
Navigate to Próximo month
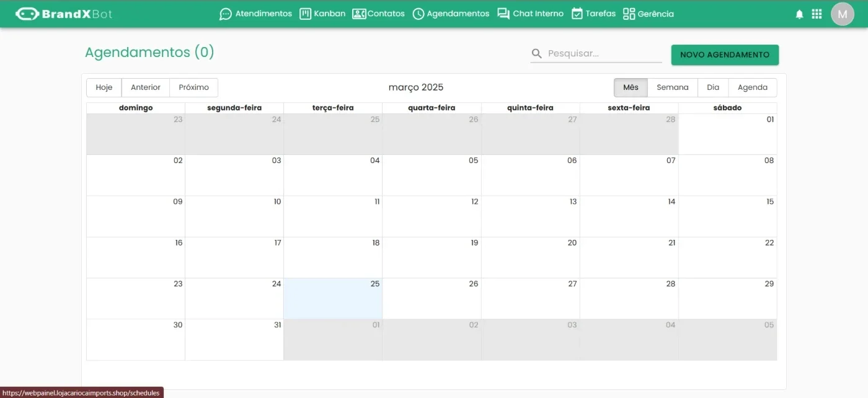(194, 87)
